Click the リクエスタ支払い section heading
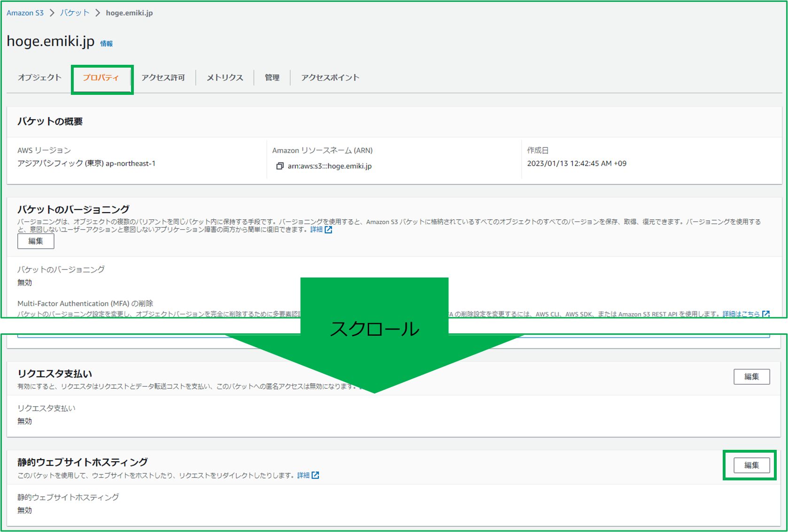 coord(55,374)
